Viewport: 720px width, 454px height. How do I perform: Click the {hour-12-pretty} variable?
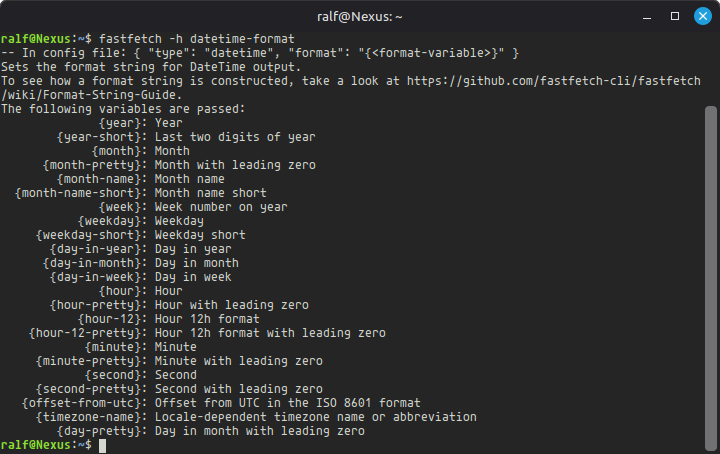[84, 333]
